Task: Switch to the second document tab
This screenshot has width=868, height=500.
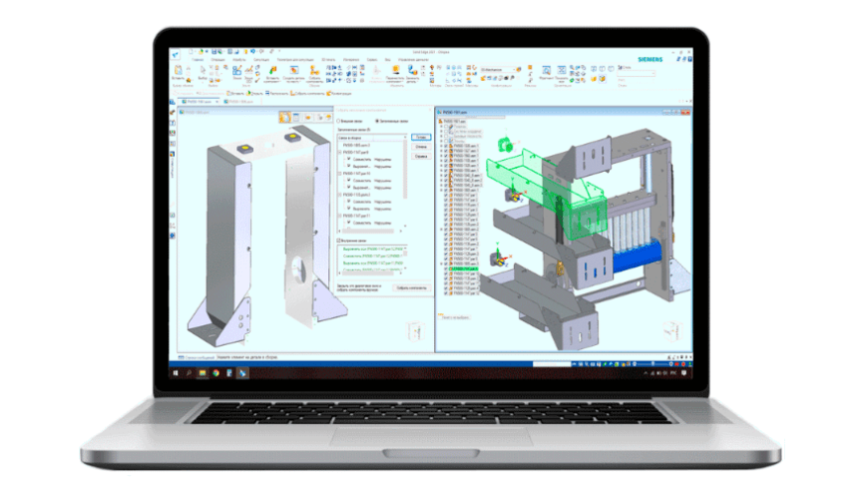Action: pyautogui.click(x=238, y=102)
